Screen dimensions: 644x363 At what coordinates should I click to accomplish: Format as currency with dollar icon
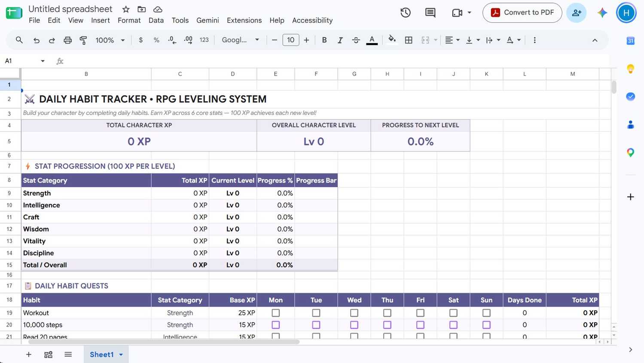pyautogui.click(x=141, y=40)
